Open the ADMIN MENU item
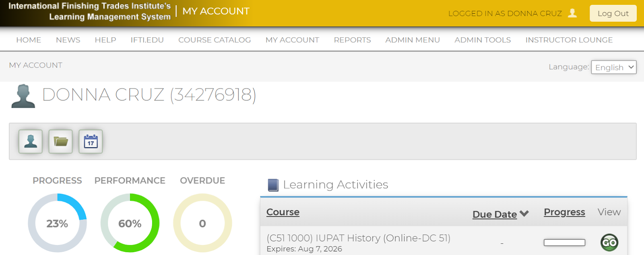 pos(413,40)
